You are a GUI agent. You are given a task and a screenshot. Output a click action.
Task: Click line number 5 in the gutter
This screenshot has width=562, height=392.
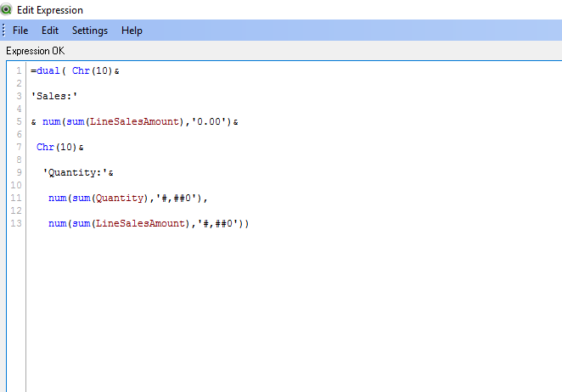pyautogui.click(x=19, y=121)
